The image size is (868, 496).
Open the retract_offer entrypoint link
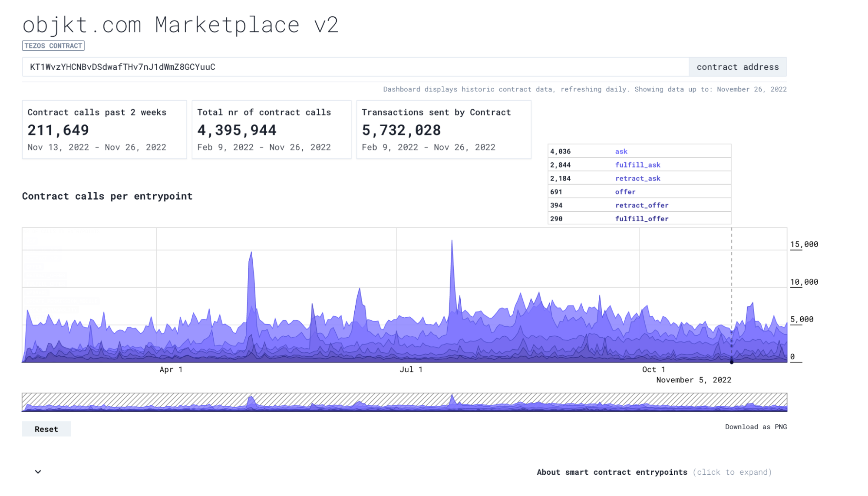pos(641,205)
